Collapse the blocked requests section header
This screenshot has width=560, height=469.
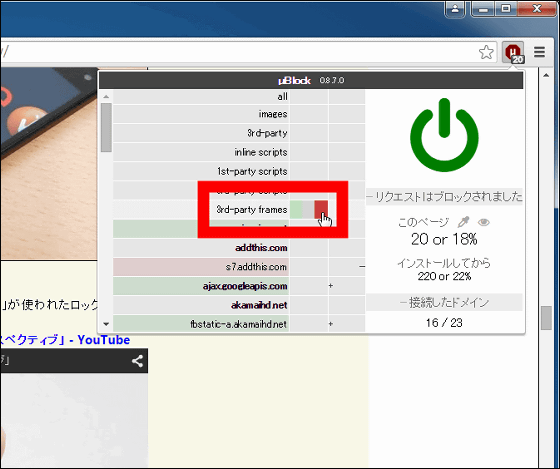(444, 196)
